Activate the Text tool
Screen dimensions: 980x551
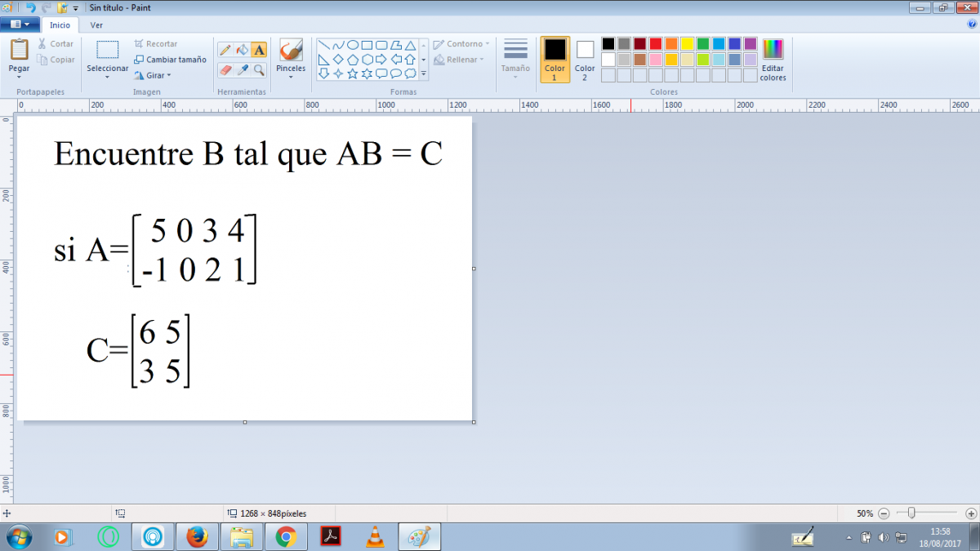point(259,50)
